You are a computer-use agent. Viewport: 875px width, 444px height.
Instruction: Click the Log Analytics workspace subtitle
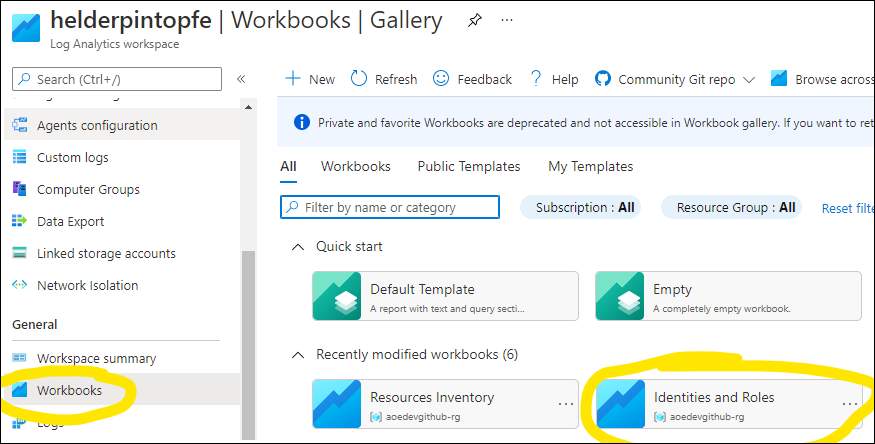pyautogui.click(x=114, y=44)
